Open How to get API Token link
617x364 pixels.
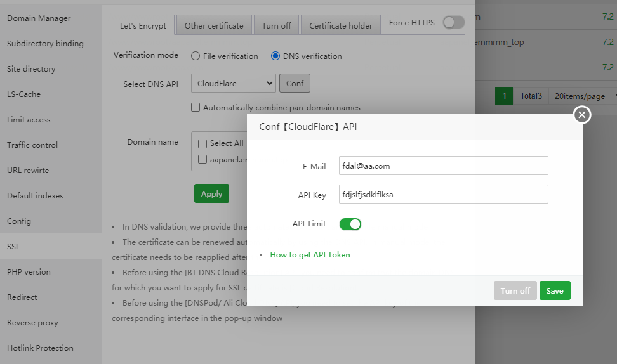[310, 255]
